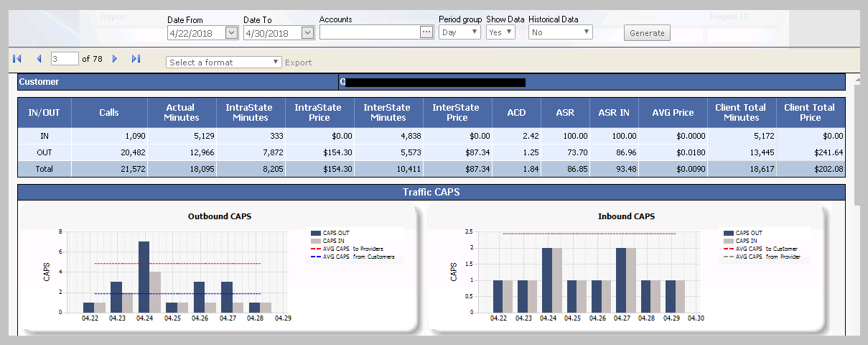Click the Accounts browse ellipsis button

(x=426, y=32)
